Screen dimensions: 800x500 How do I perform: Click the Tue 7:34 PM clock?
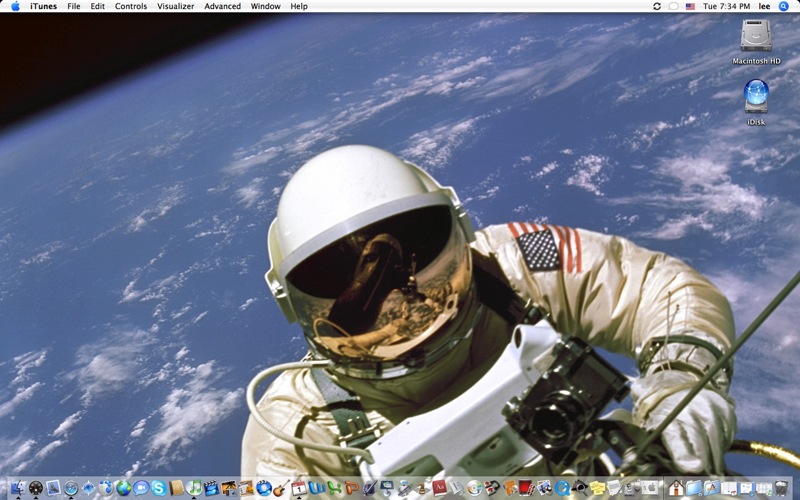coord(727,6)
